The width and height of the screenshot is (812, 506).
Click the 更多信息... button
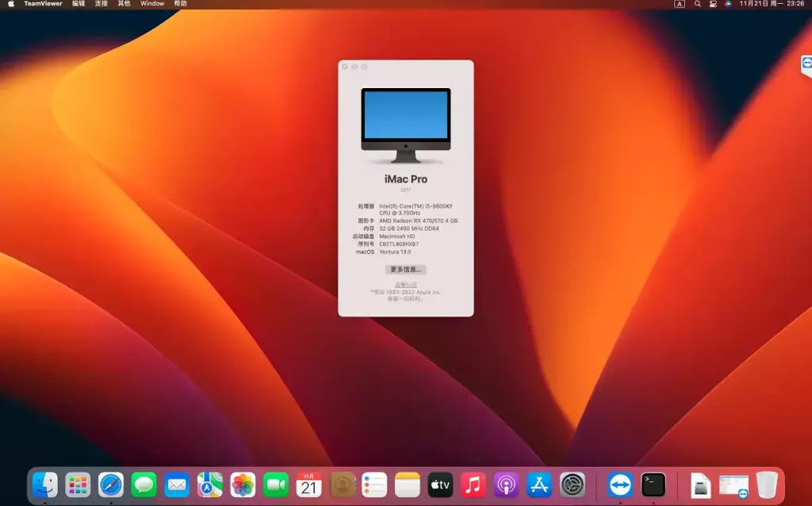click(406, 270)
